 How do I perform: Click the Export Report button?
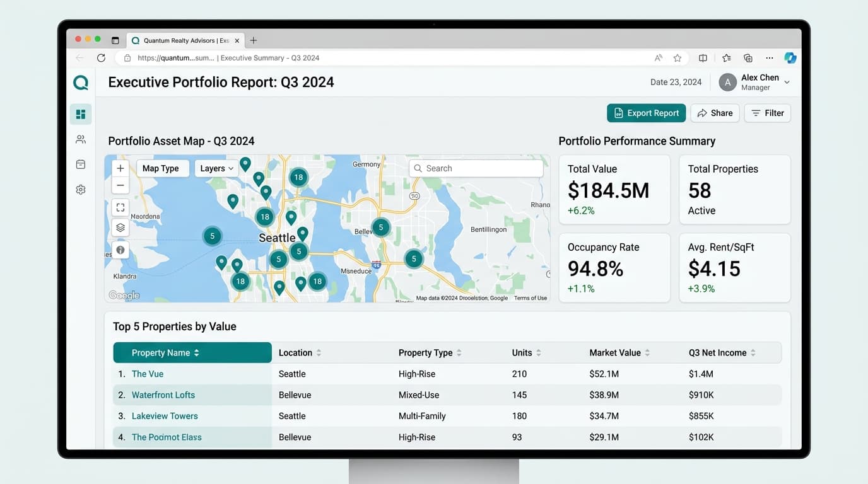[647, 113]
